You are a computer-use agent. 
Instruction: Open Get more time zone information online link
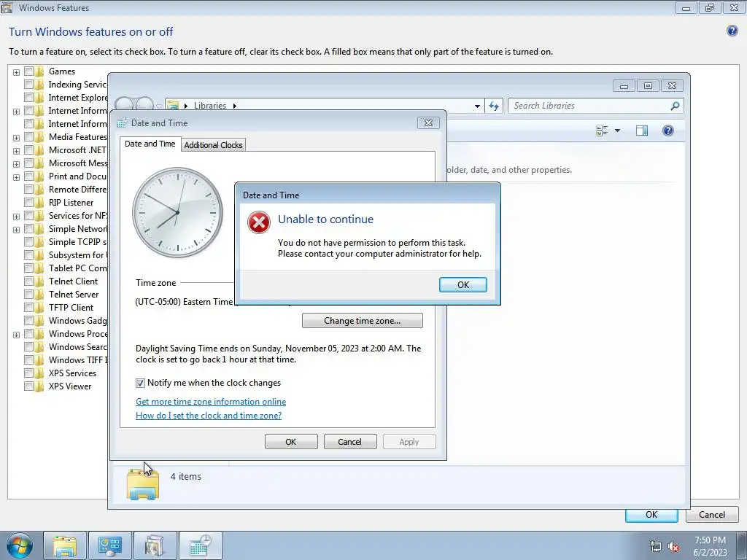coord(211,402)
